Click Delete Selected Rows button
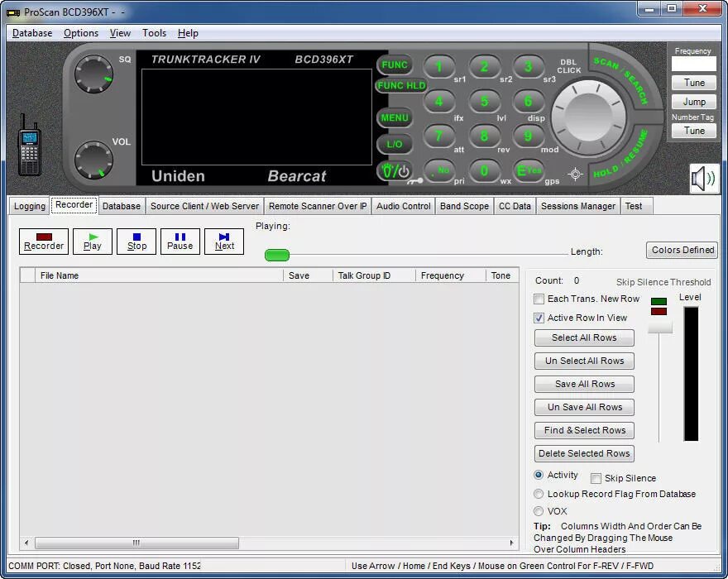Screen dimensions: 728x579 pos(584,453)
